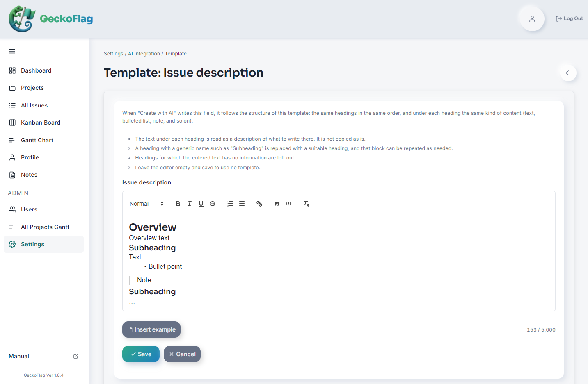Viewport: 588px width, 384px height.
Task: Apply blockquote formatting
Action: (277, 204)
